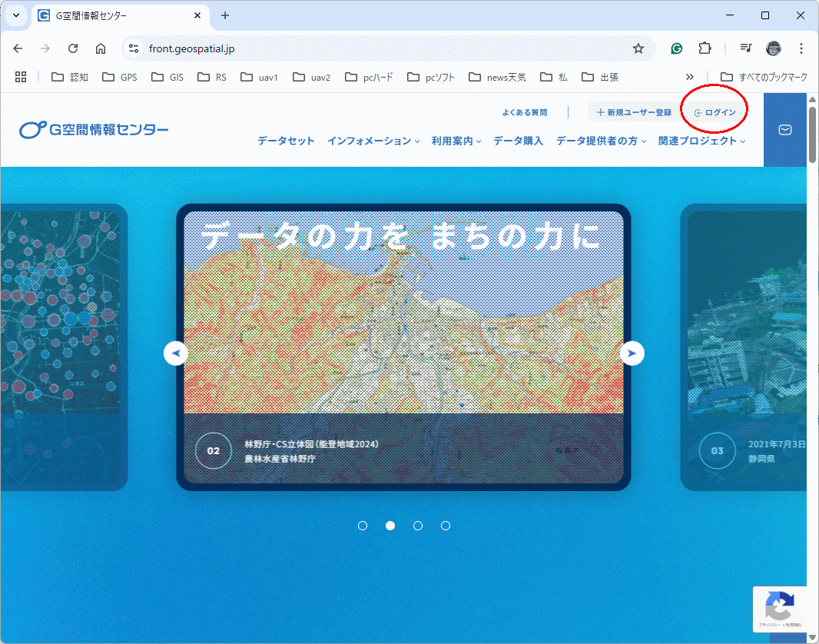This screenshot has width=819, height=644.
Task: Click the mail envelope contact icon
Action: 784,130
